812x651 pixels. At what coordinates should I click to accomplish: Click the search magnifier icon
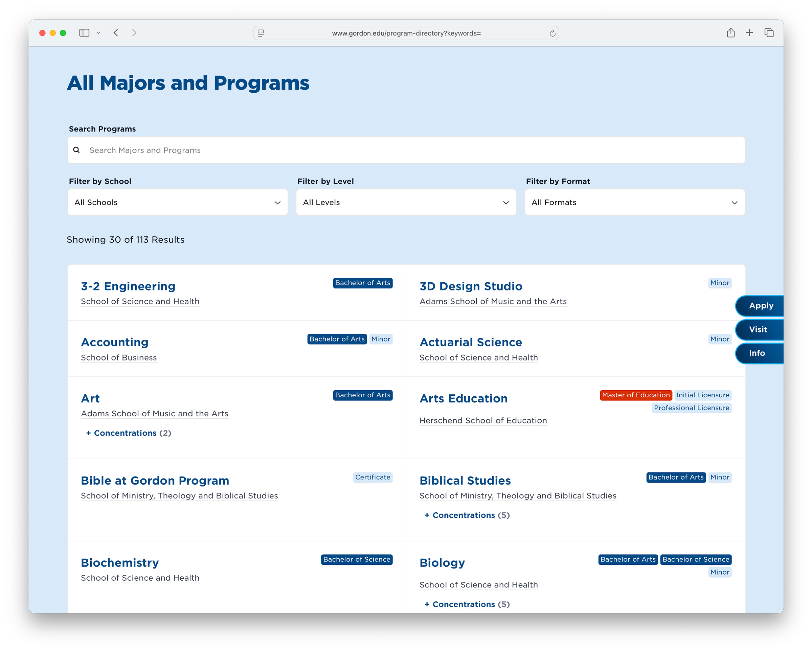click(x=76, y=150)
